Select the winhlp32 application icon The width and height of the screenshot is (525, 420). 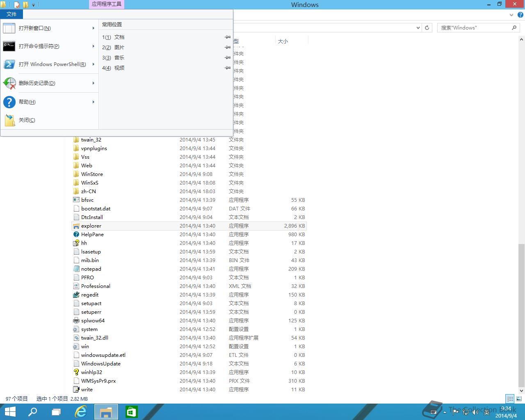[x=76, y=372]
